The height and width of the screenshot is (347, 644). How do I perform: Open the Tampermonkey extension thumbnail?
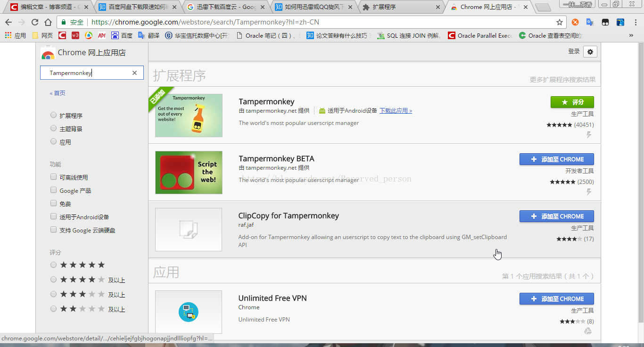tap(189, 116)
